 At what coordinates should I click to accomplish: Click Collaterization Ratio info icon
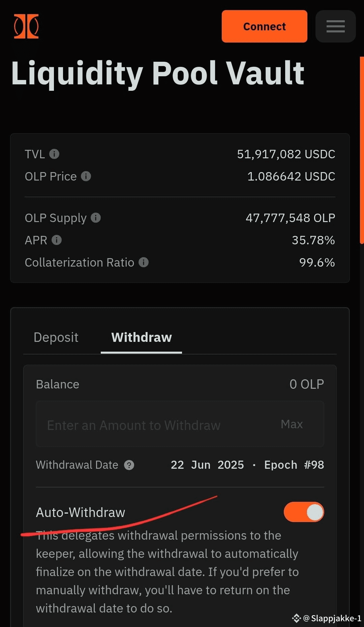[144, 263]
